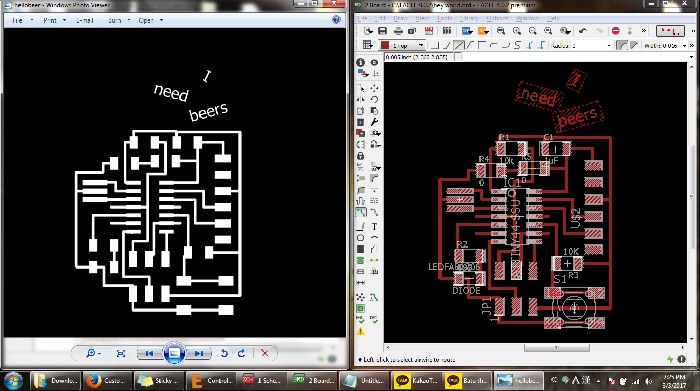Zoom in on the EAGLE board

tap(517, 31)
